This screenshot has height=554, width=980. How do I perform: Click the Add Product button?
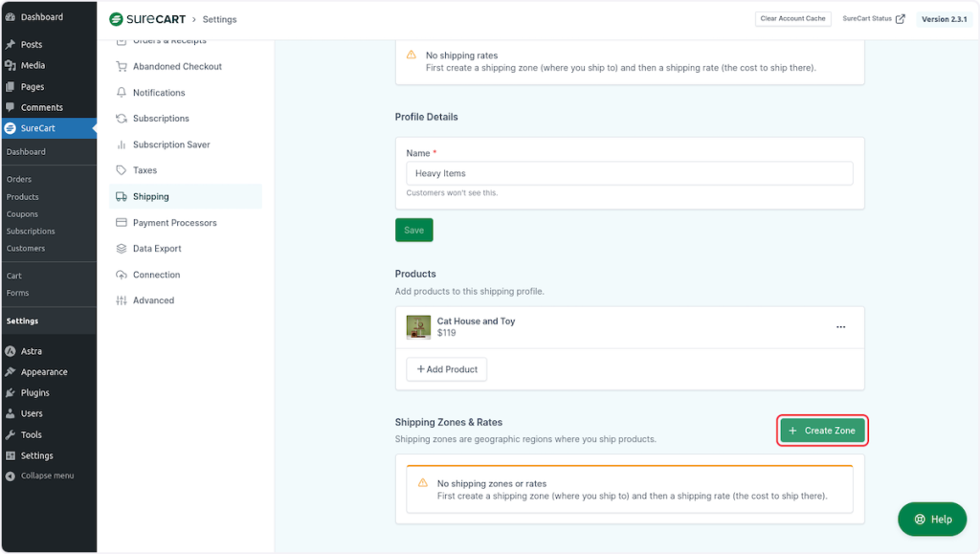tap(446, 369)
